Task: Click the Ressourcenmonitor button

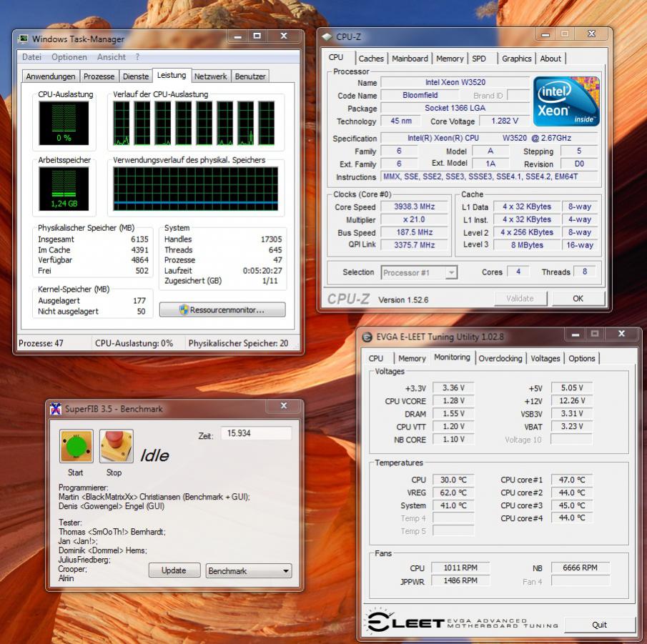Action: [x=222, y=309]
